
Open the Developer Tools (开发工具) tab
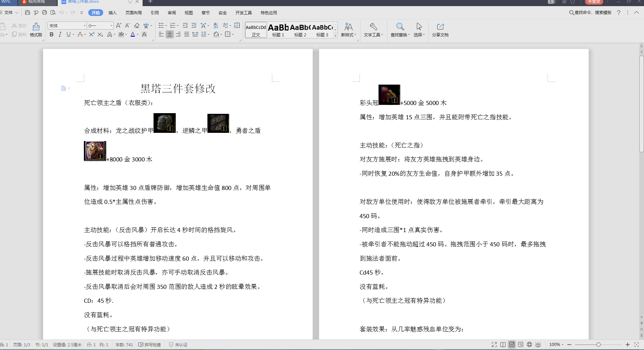pyautogui.click(x=244, y=13)
